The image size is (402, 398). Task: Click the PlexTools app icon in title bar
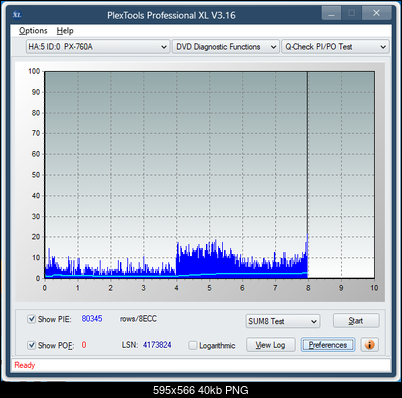(17, 14)
